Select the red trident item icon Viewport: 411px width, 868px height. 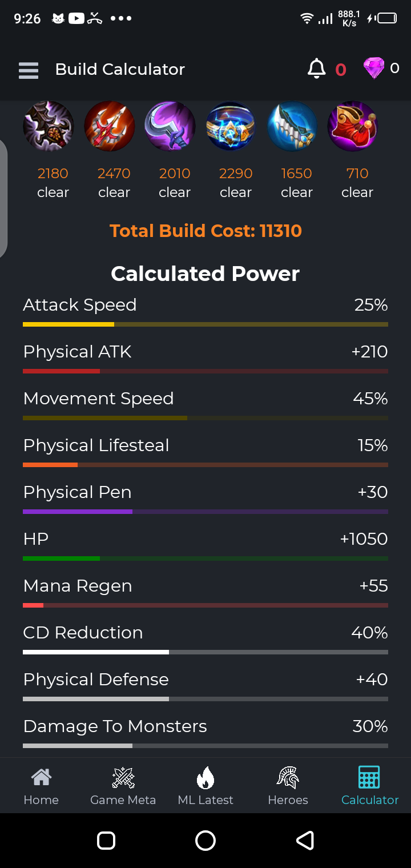(x=110, y=126)
